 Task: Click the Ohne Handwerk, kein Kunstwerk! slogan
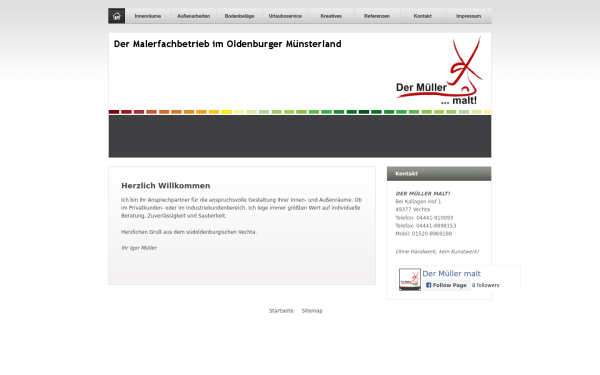coord(437,252)
